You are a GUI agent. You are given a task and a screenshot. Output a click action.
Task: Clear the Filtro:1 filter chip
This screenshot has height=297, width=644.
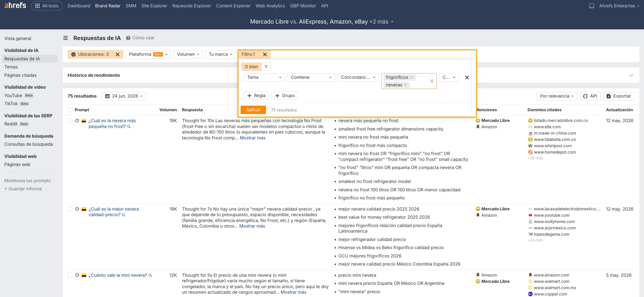(265, 54)
